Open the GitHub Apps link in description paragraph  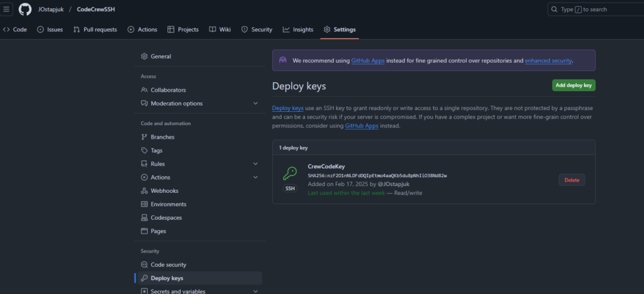(362, 126)
